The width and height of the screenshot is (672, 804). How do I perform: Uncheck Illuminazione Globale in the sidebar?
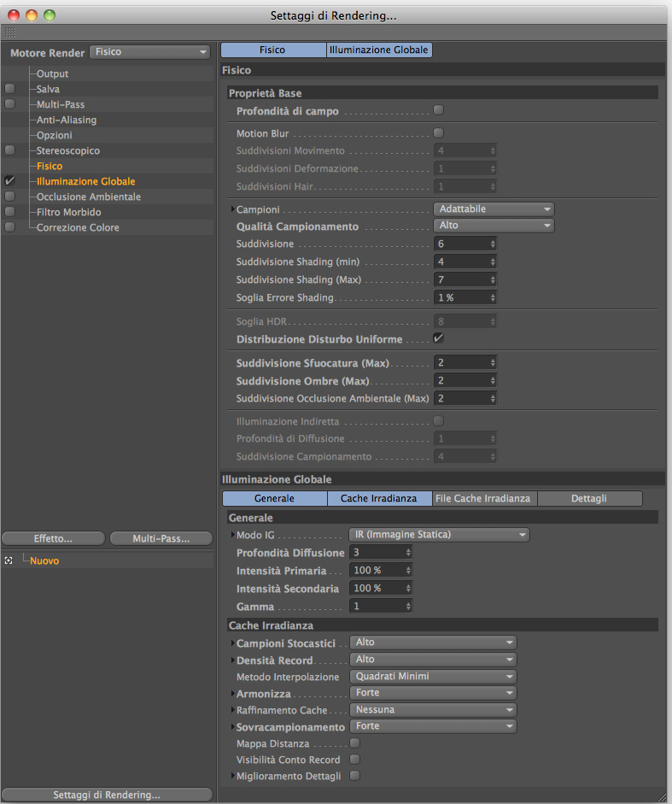tap(9, 181)
